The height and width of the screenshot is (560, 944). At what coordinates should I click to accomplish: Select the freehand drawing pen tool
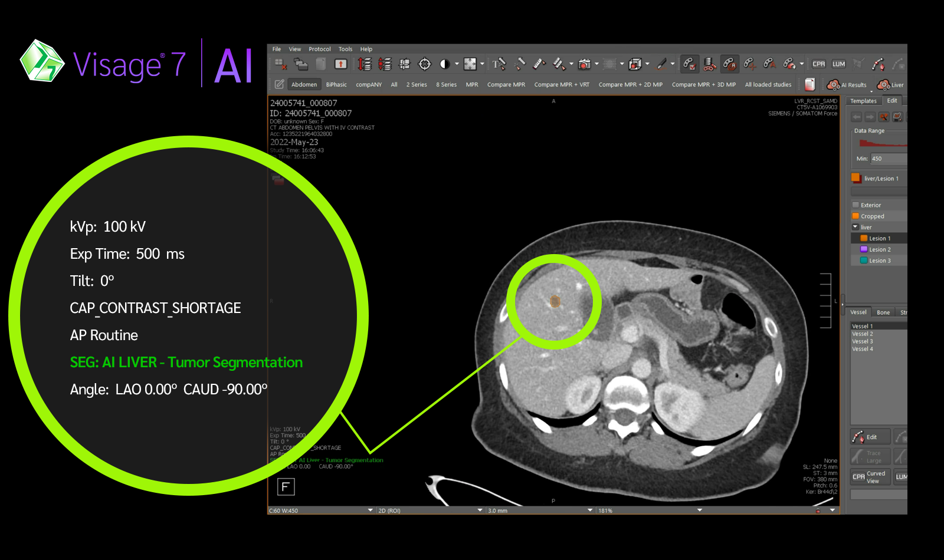(661, 62)
